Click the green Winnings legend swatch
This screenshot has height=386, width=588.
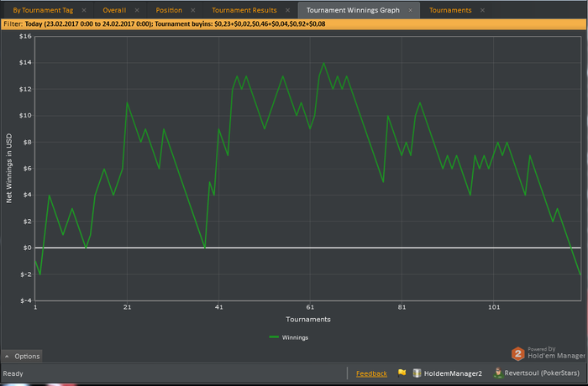274,337
